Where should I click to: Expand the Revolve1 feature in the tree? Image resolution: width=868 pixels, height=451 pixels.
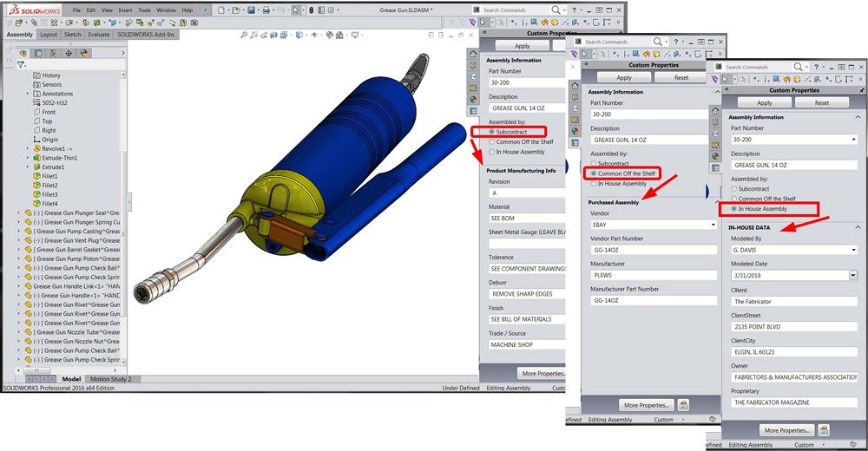coord(28,148)
